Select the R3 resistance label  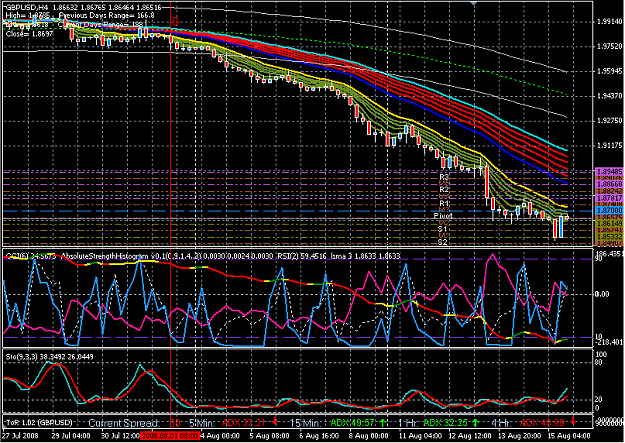pos(444,176)
